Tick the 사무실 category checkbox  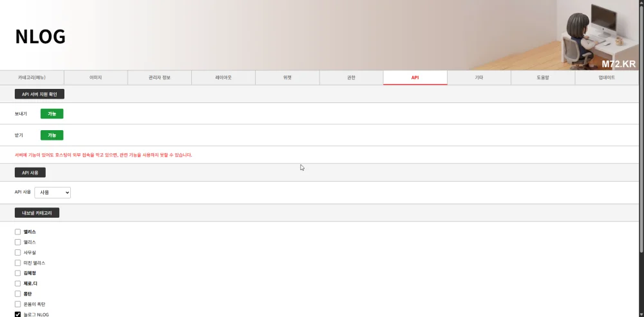point(17,253)
